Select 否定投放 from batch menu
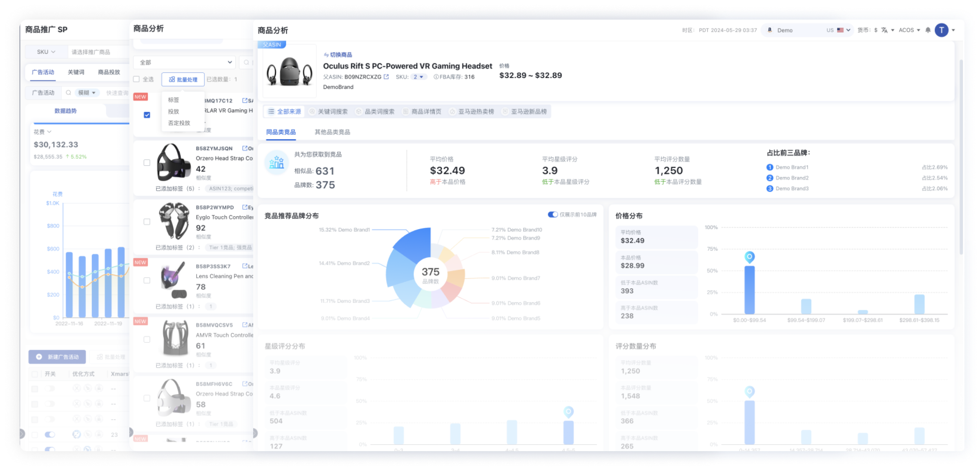This screenshot has width=980, height=470. 179,123
